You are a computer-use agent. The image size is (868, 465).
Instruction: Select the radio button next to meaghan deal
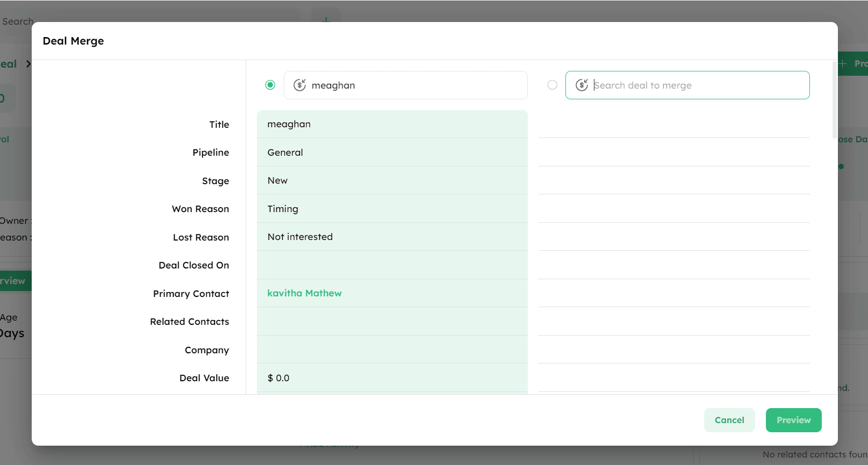coord(270,85)
